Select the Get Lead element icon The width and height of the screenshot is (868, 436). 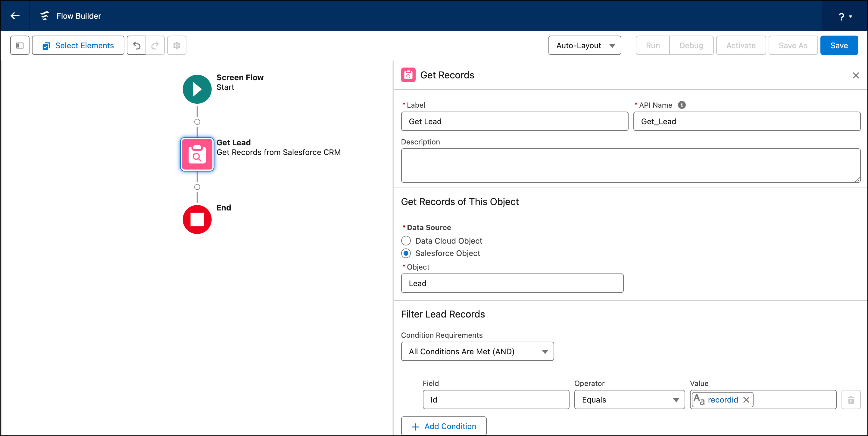click(x=197, y=154)
